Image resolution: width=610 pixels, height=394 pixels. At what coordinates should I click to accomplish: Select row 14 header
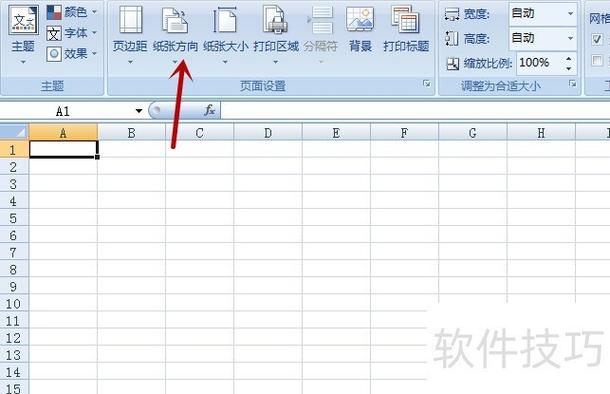(14, 371)
